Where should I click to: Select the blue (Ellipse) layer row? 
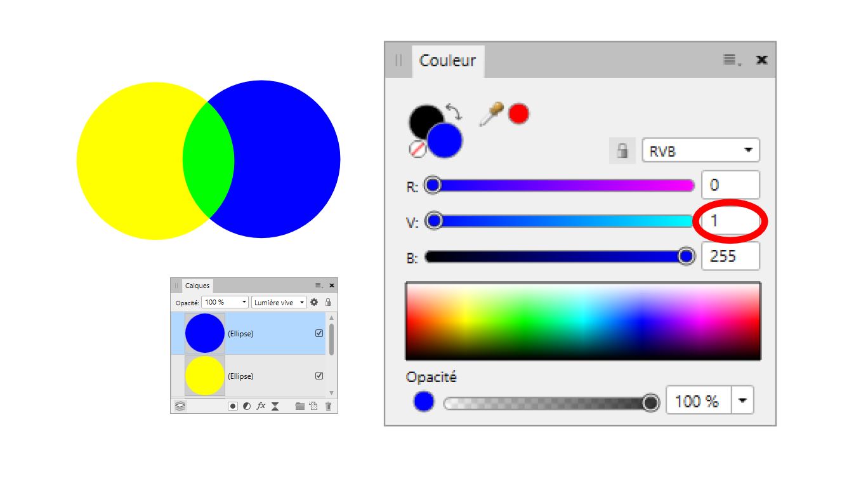(248, 333)
